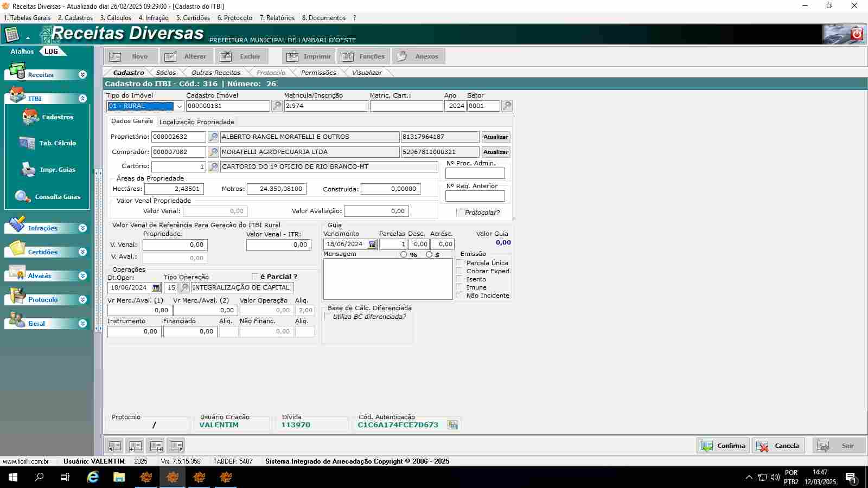Click copy icon beside Cód. Autenticação
The width and height of the screenshot is (868, 488).
[x=452, y=425]
